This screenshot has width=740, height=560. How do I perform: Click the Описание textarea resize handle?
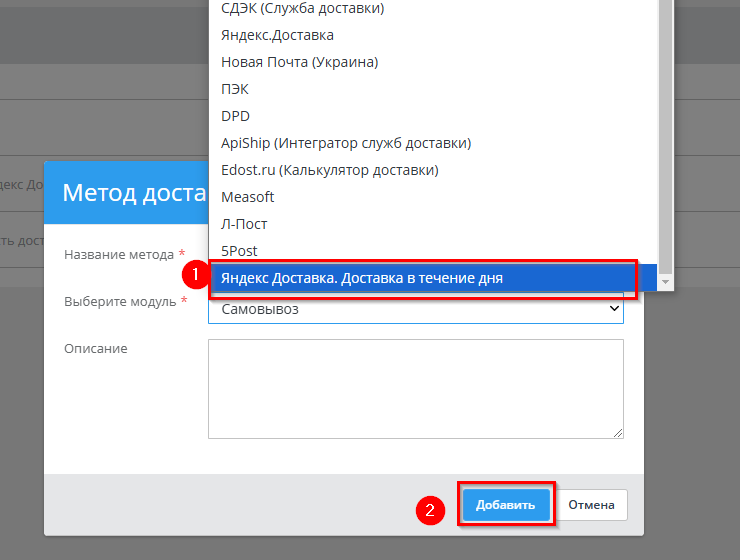[618, 433]
